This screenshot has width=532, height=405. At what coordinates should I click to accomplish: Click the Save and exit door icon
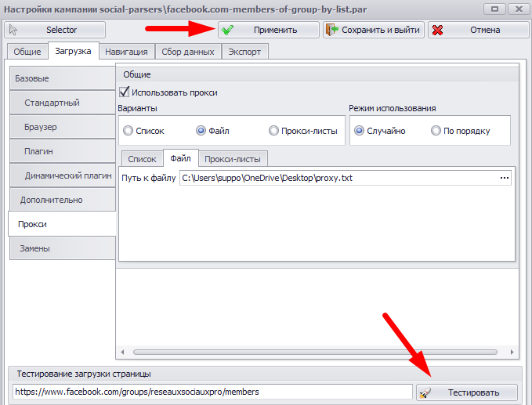[x=332, y=30]
